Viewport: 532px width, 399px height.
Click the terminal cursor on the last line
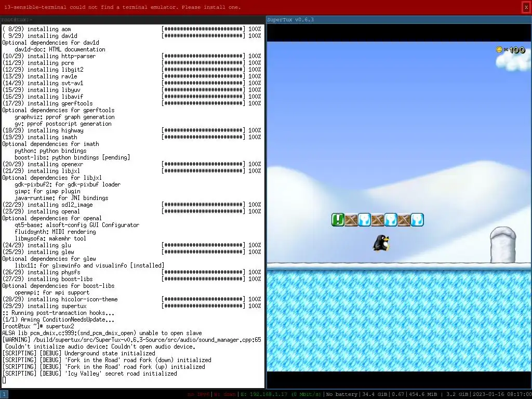click(x=4, y=380)
